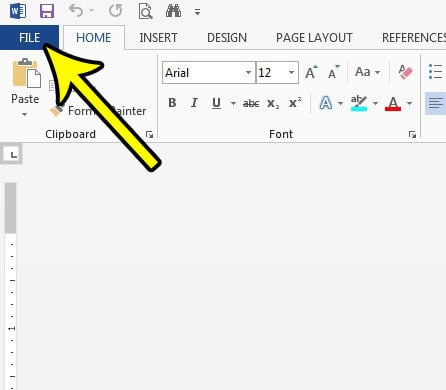Open the DESIGN tab
Screen dimensions: 446x390
pos(227,38)
